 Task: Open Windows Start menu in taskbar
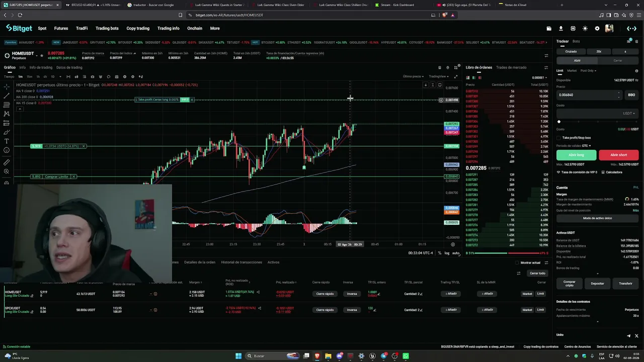[x=238, y=356]
